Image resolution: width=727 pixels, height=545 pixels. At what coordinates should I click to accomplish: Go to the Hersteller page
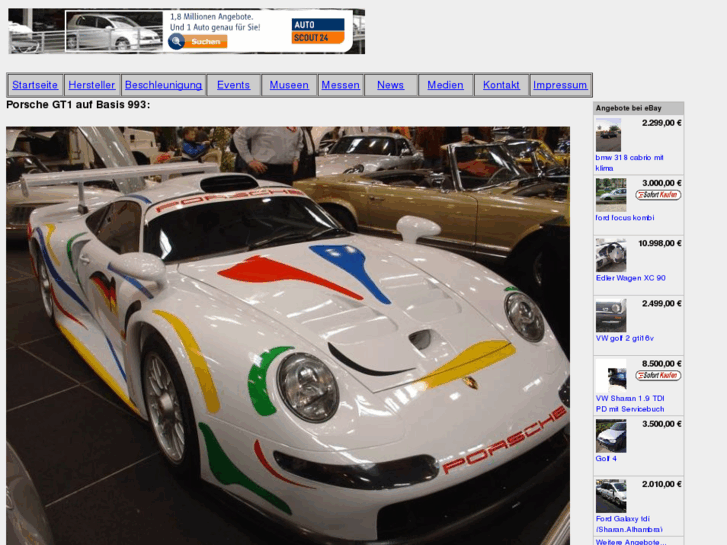tap(92, 85)
